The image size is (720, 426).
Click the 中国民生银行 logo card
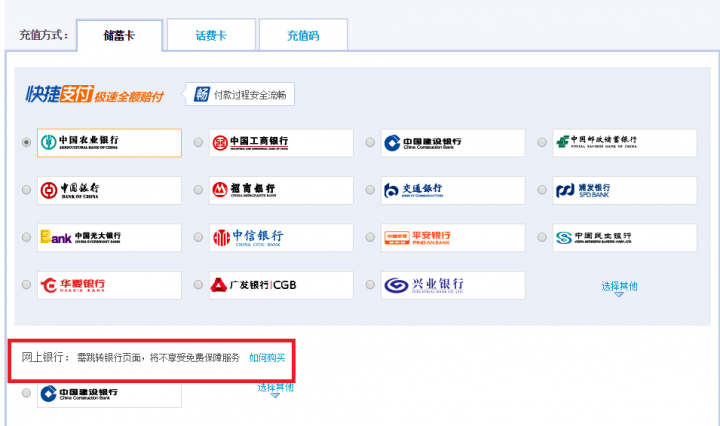[x=625, y=237]
